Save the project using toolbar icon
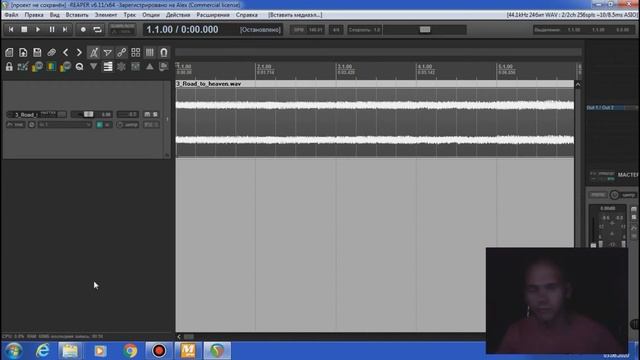This screenshot has height=360, width=640. [37, 52]
